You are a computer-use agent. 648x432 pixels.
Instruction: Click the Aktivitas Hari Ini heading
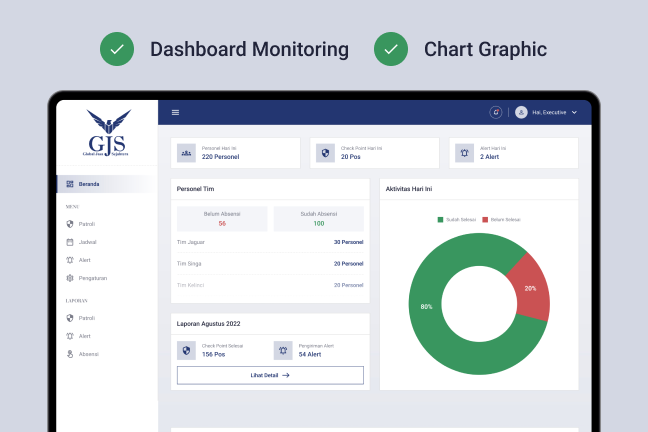click(409, 189)
